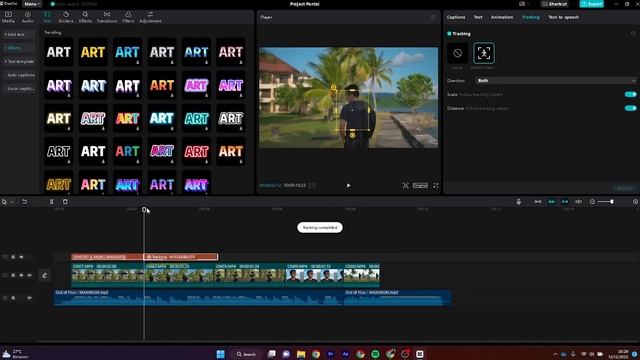Click the Shortcut button
Viewport: 640px width, 360px height.
[x=555, y=4]
